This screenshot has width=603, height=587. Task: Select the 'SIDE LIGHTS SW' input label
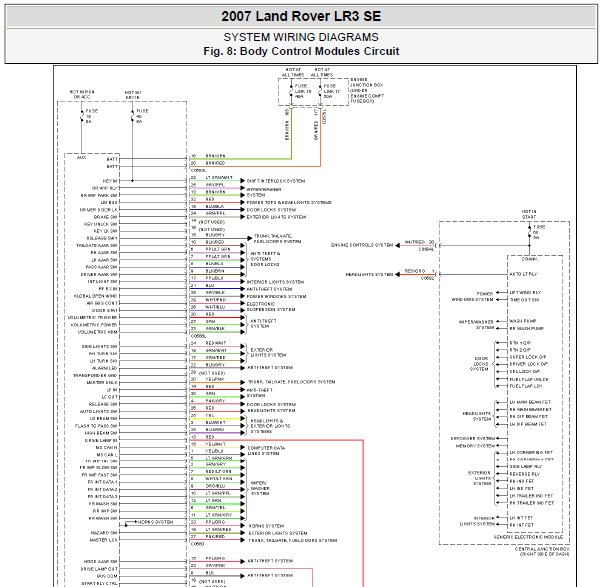point(100,347)
